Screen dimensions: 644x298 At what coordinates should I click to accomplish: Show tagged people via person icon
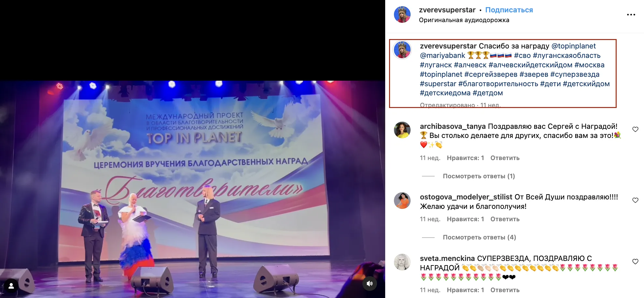pyautogui.click(x=11, y=286)
